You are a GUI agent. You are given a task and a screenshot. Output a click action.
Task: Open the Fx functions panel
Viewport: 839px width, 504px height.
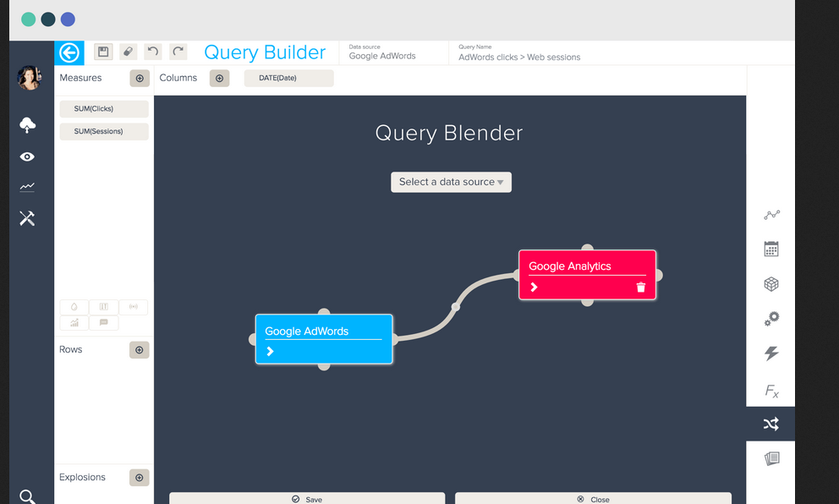tap(770, 391)
